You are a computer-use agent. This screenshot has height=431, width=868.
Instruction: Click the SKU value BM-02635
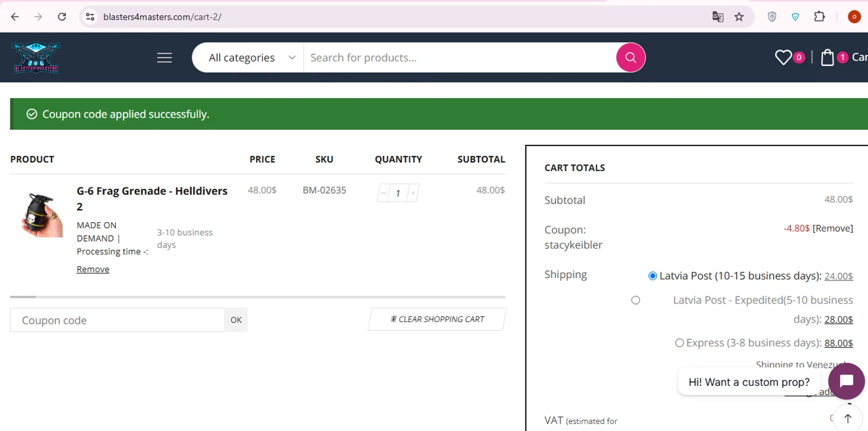pos(324,190)
